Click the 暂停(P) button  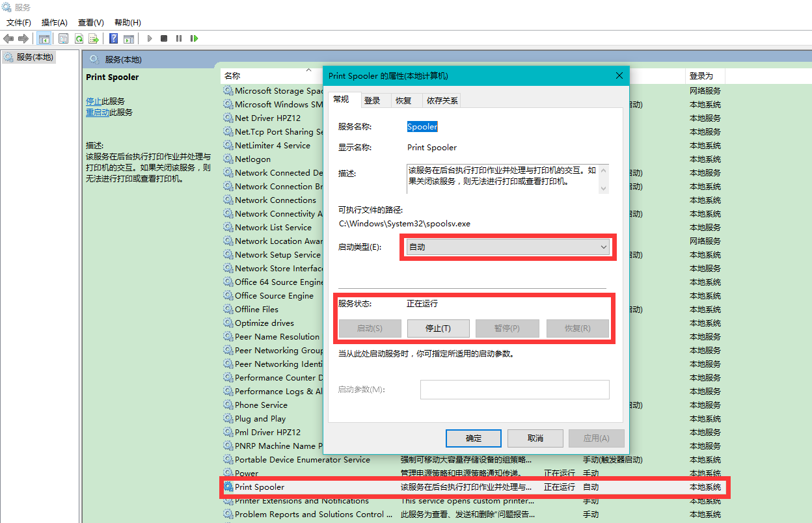(507, 329)
